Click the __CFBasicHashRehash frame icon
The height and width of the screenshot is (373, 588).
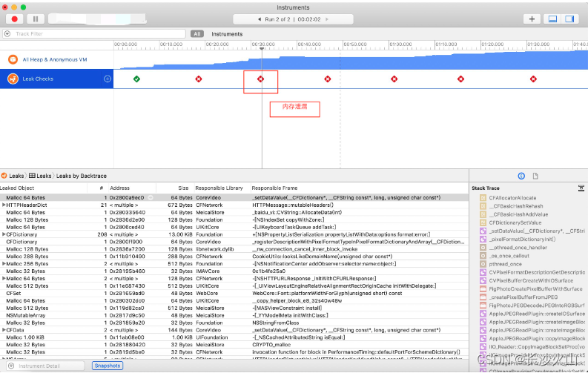tap(483, 206)
